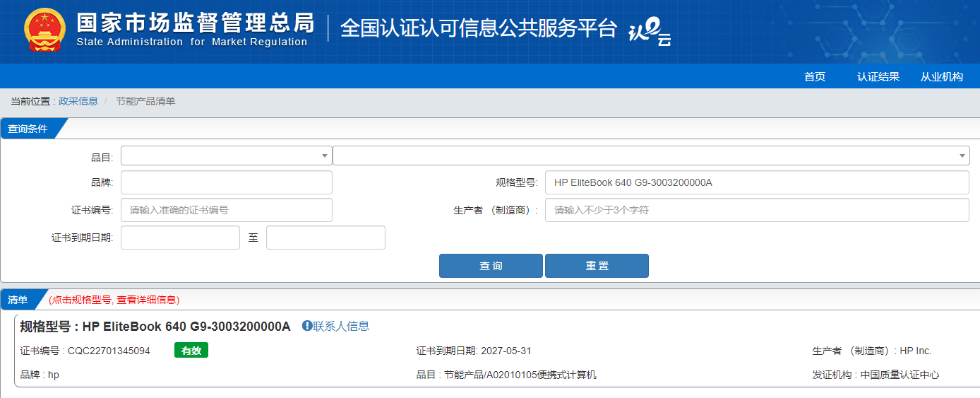Open result HP EliteBook 640 G9-3003200000A details
Viewport: 980px width, 398px height.
coord(186,327)
